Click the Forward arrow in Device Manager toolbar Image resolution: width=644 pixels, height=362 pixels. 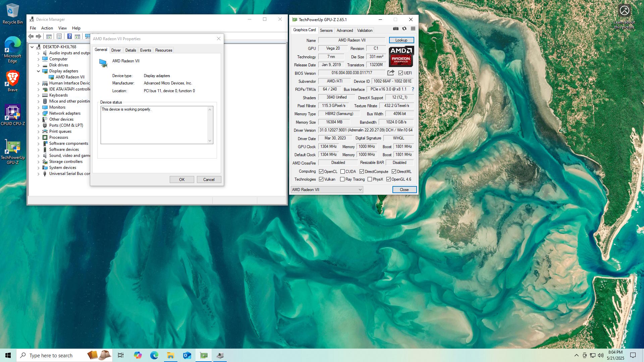pos(39,37)
